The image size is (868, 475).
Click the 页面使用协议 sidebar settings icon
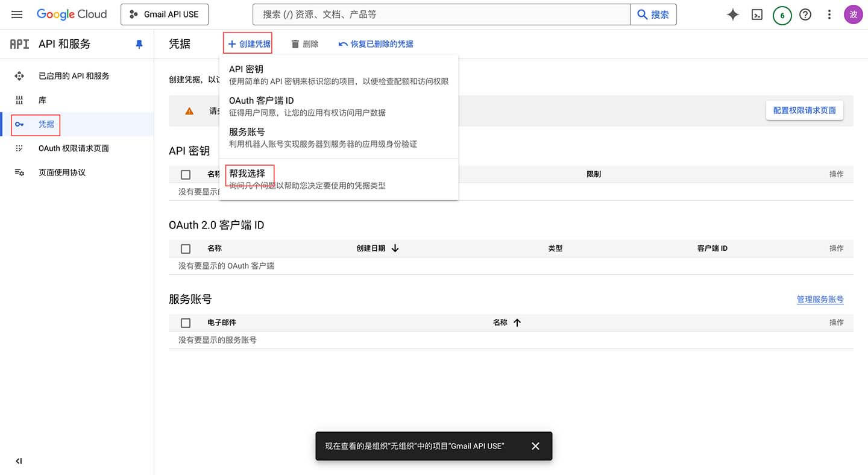19,172
